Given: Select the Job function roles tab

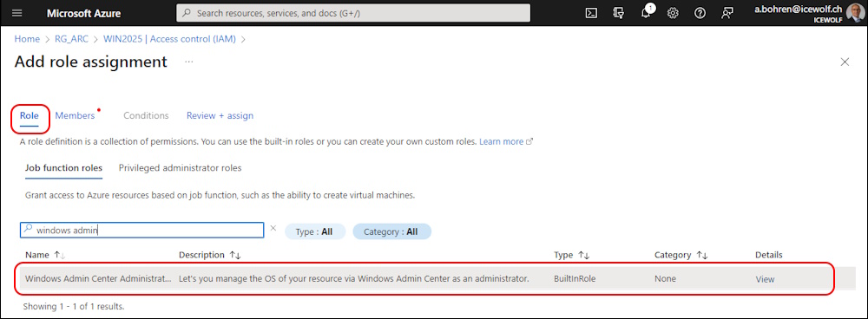Looking at the screenshot, I should point(63,167).
